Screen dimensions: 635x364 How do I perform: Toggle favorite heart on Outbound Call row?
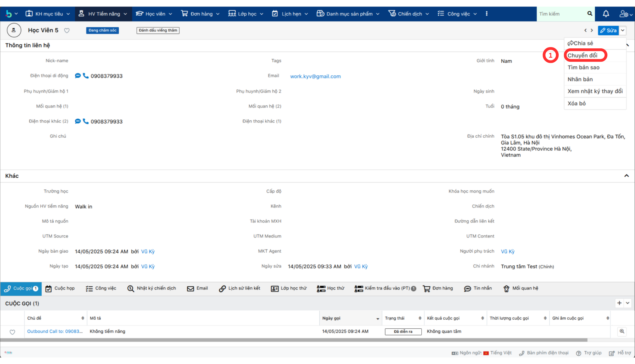click(12, 332)
